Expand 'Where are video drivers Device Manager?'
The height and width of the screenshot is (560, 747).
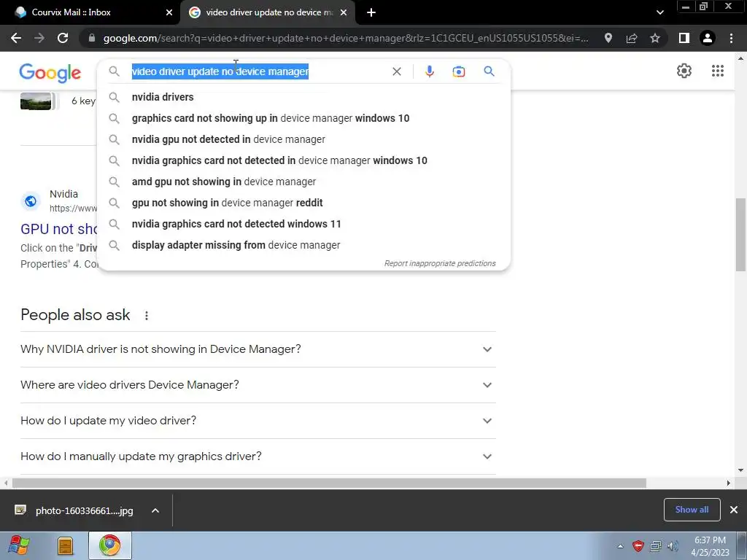258,385
